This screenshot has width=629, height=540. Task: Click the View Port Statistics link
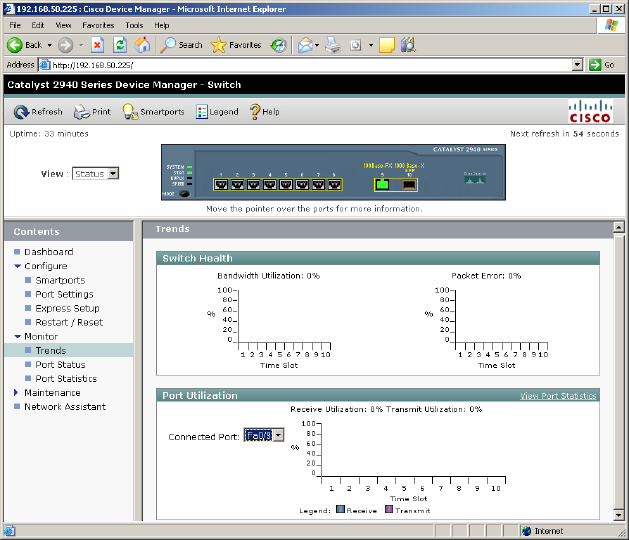coord(558,396)
